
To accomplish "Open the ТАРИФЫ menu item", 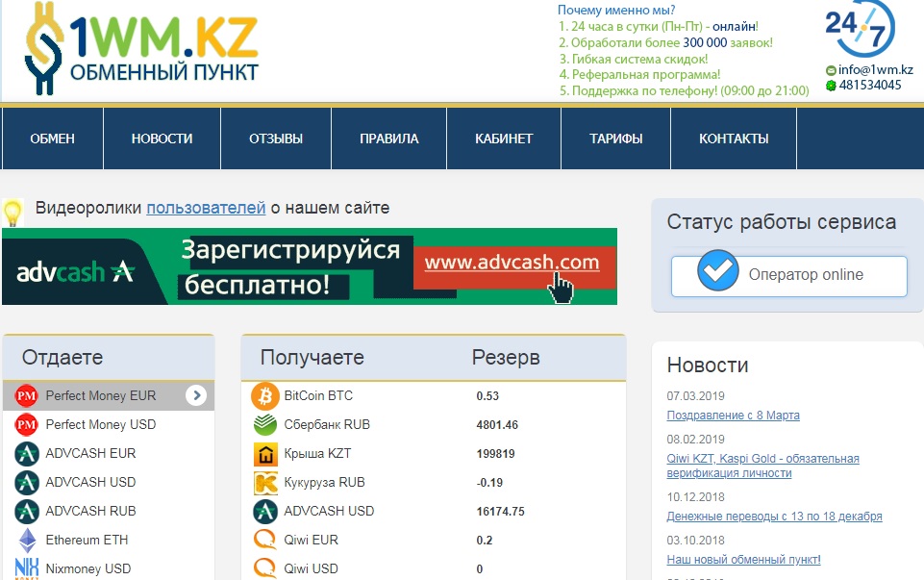I will click(615, 139).
